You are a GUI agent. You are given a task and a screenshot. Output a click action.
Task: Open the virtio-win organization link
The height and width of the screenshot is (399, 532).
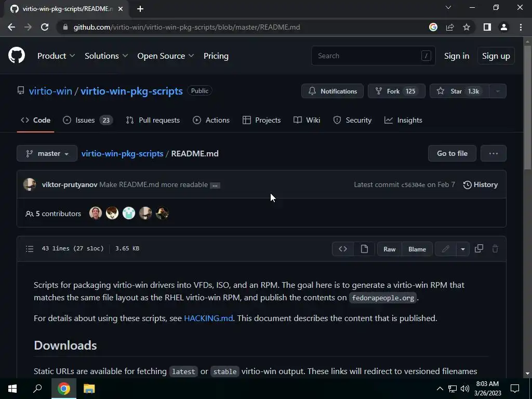pos(50,91)
